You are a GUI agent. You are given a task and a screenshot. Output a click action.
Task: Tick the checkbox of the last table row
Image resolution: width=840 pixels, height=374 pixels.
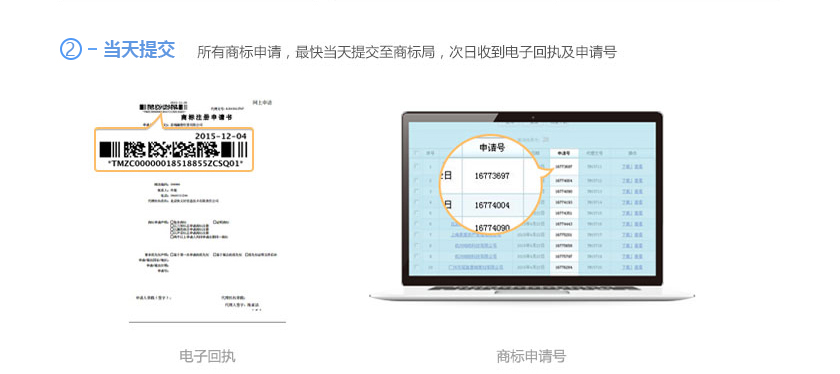tap(417, 267)
